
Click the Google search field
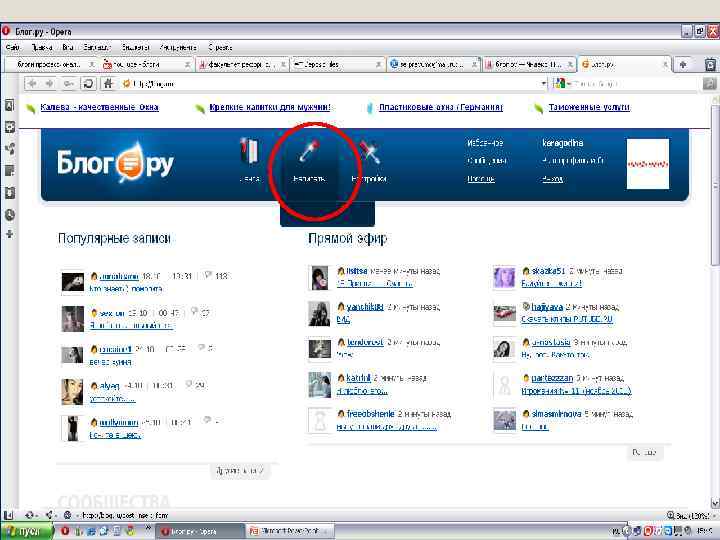(x=634, y=84)
